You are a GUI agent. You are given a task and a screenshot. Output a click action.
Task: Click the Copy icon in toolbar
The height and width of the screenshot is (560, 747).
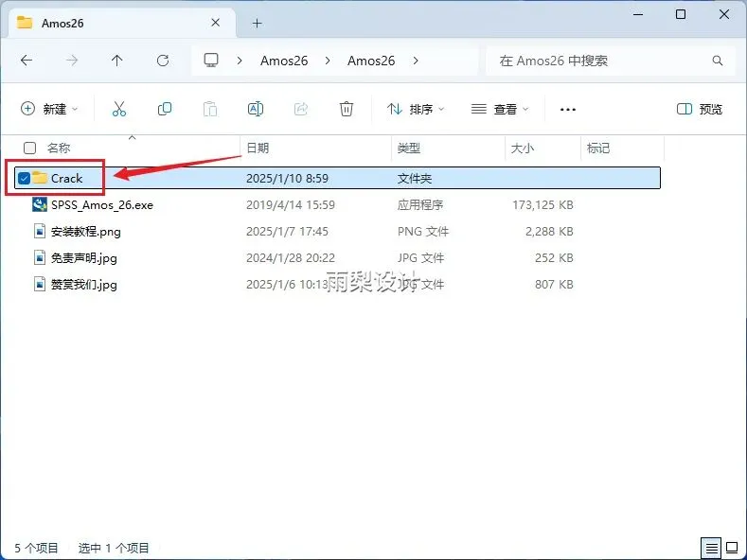165,109
